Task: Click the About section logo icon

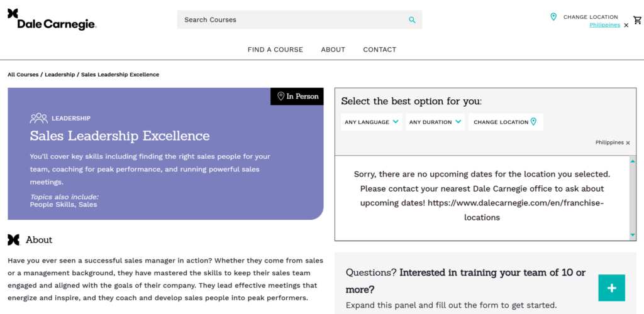Action: (14, 240)
